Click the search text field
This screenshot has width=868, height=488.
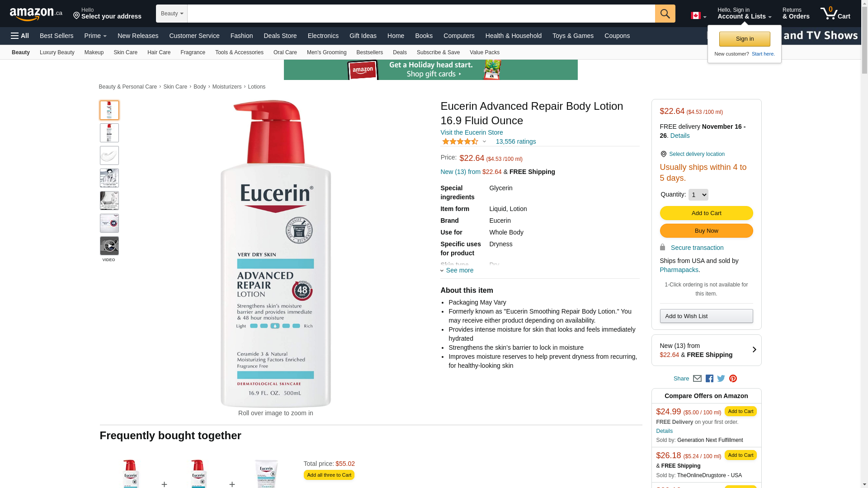(421, 14)
